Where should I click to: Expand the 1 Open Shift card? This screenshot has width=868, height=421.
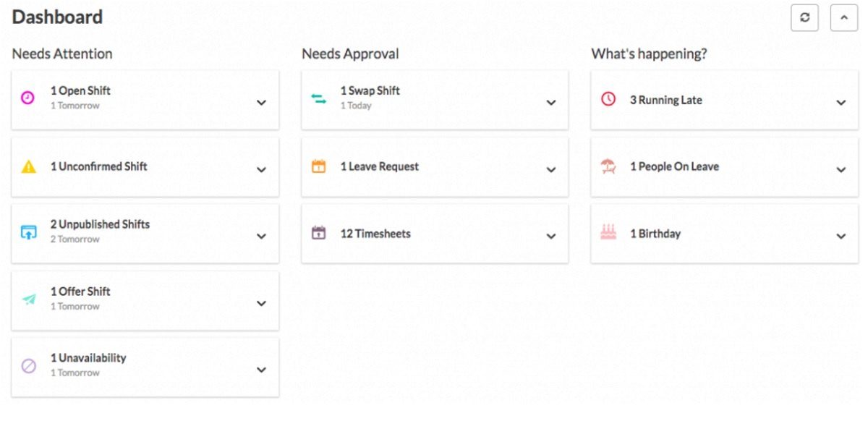click(261, 102)
